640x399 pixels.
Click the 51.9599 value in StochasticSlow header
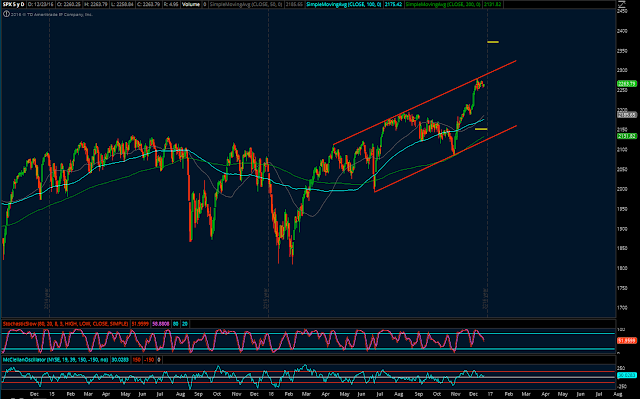tap(140, 324)
